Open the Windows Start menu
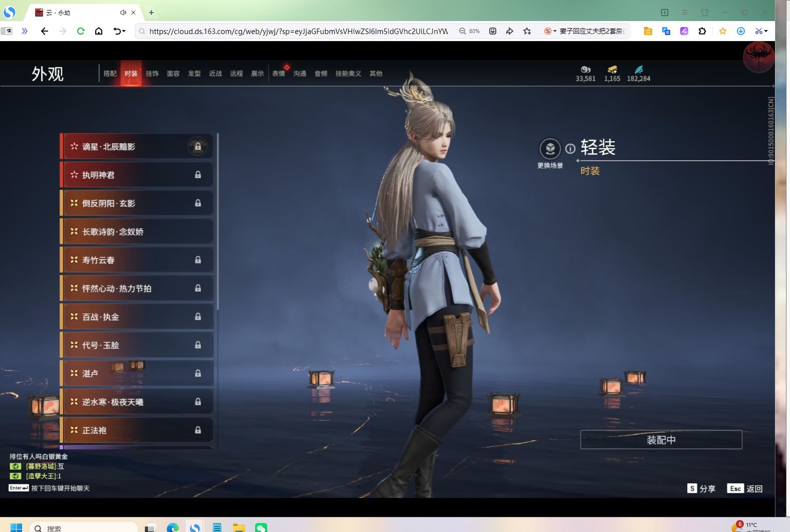The image size is (790, 532). [16, 527]
